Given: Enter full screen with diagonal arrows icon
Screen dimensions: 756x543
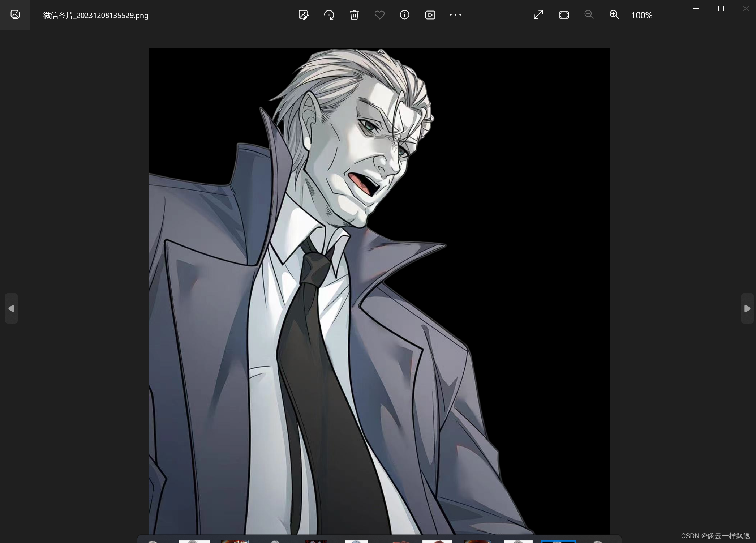Looking at the screenshot, I should point(538,15).
